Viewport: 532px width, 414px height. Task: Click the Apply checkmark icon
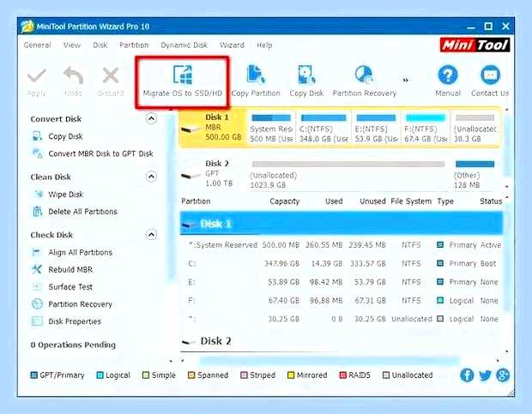click(37, 75)
